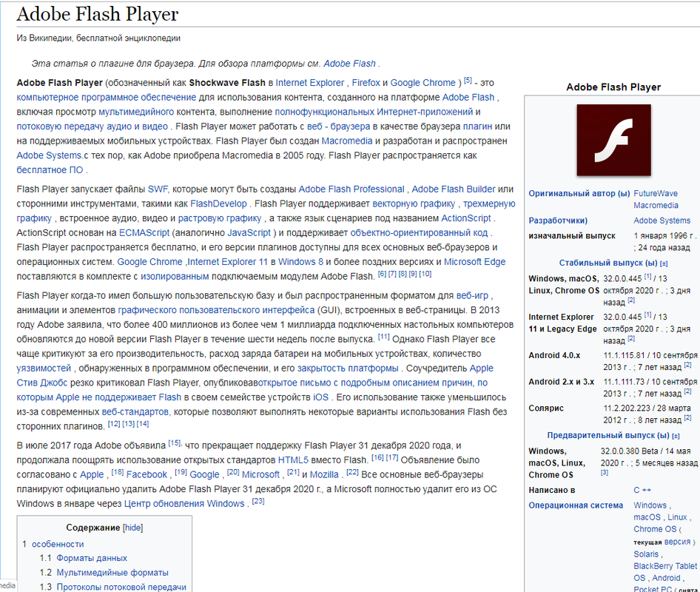
Task: Open 'Стабильный выпуск (ы)' infobox heading link
Action: [x=608, y=263]
